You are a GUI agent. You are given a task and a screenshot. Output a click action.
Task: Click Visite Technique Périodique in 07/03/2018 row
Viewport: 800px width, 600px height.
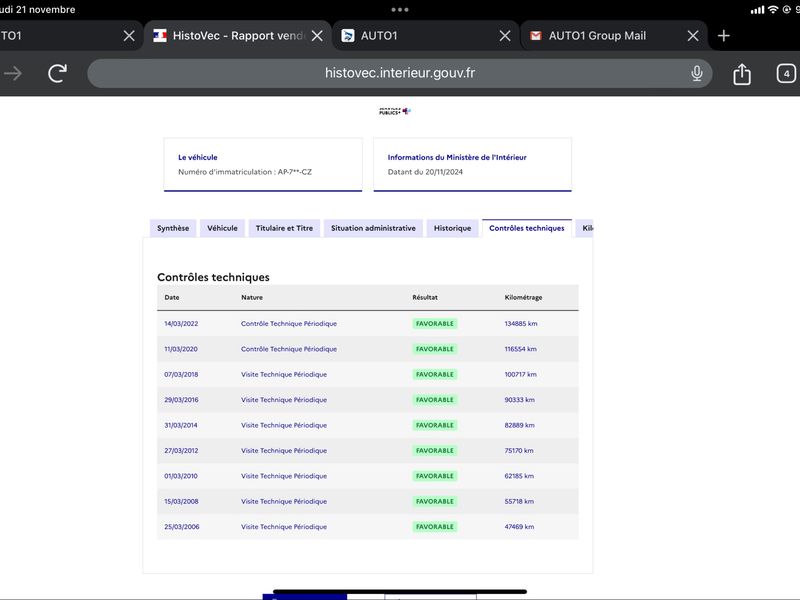284,374
